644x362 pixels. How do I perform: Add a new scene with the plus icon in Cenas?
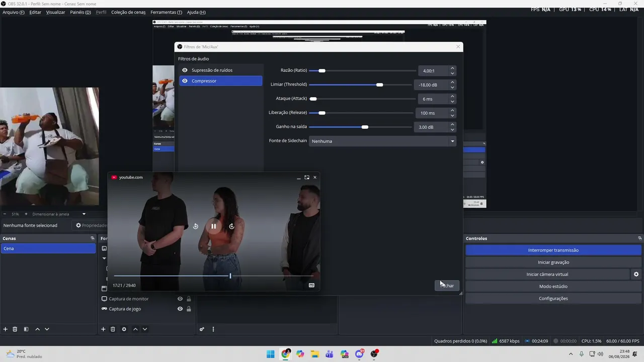click(x=6, y=329)
